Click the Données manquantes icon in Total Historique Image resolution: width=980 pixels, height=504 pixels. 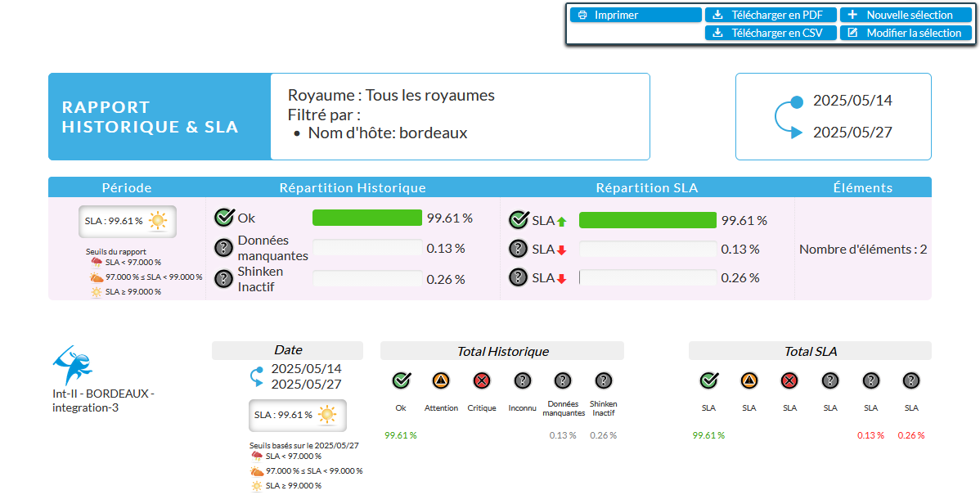(563, 380)
